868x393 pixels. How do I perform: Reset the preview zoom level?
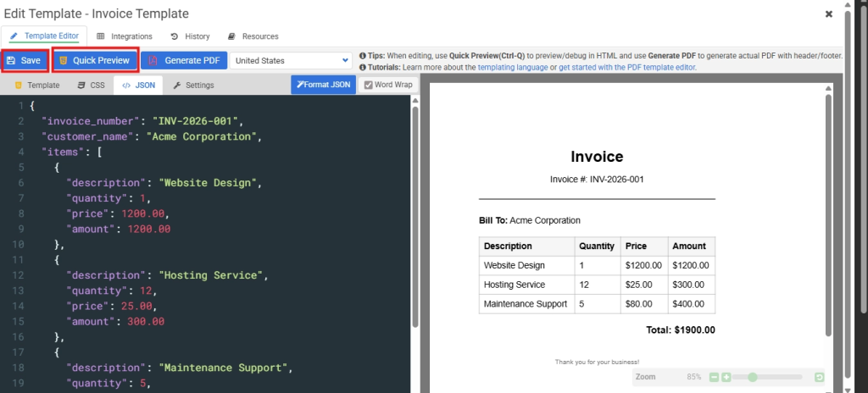(819, 377)
